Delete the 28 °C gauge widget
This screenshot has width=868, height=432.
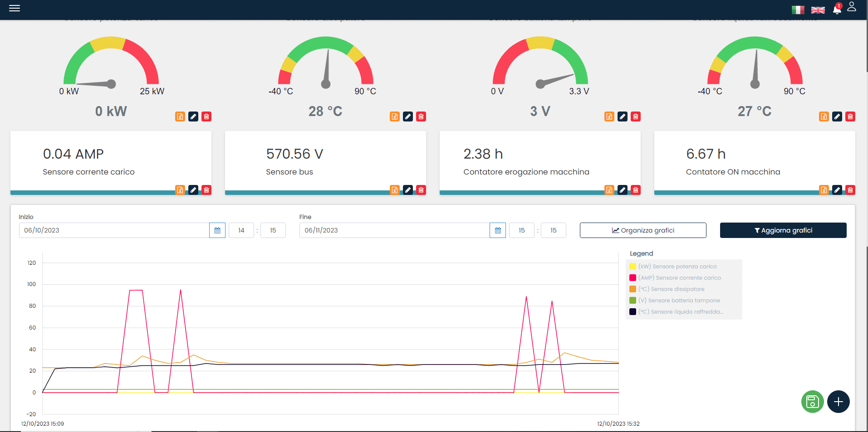point(421,116)
